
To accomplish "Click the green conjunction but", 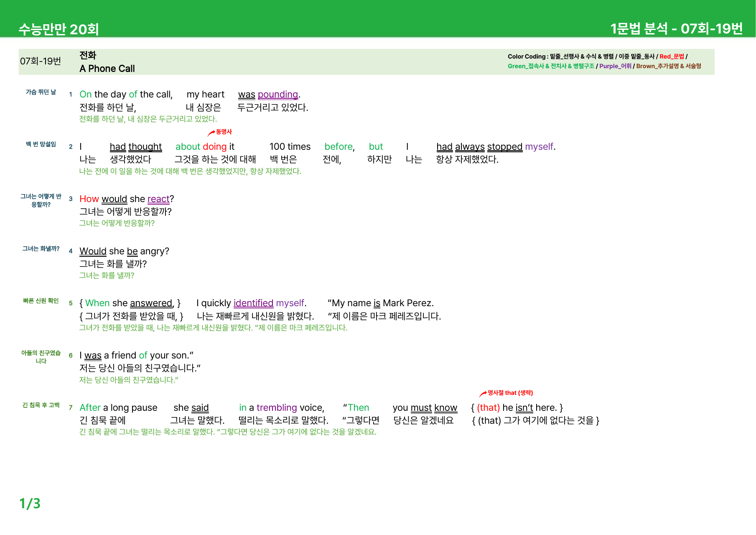I will [376, 147].
